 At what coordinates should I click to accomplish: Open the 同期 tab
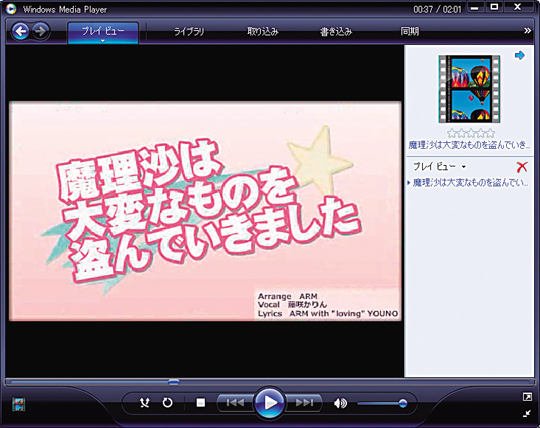coord(409,32)
